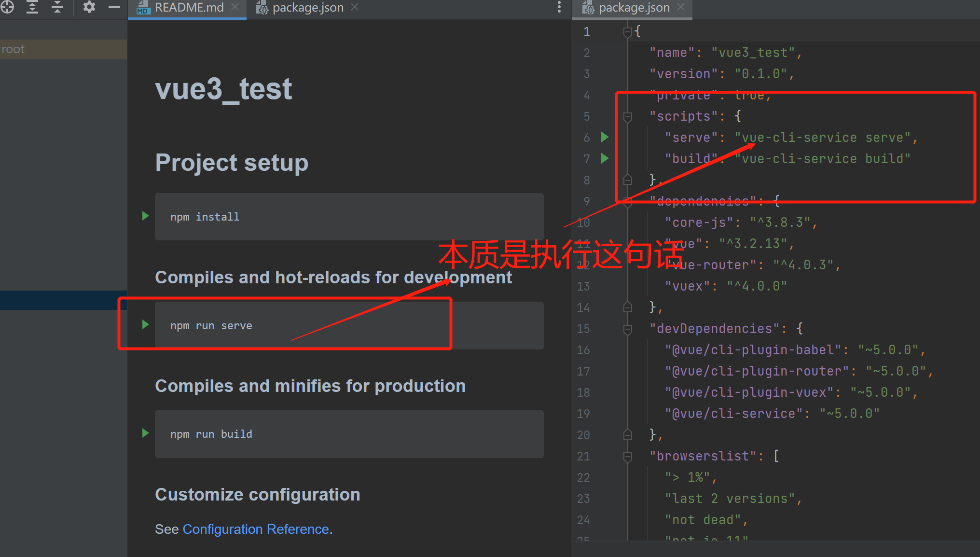Run npm install from README gutter

(145, 216)
